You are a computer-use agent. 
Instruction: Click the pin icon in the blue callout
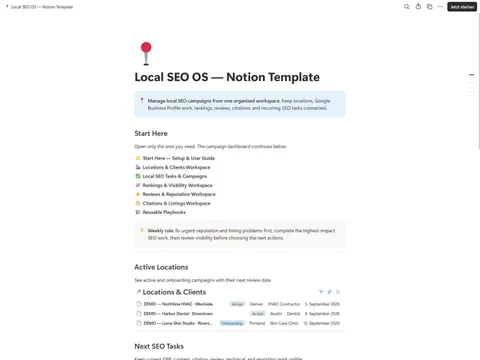[x=142, y=100]
